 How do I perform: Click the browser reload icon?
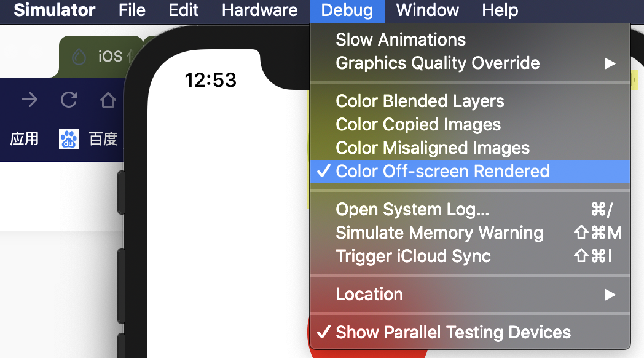69,100
